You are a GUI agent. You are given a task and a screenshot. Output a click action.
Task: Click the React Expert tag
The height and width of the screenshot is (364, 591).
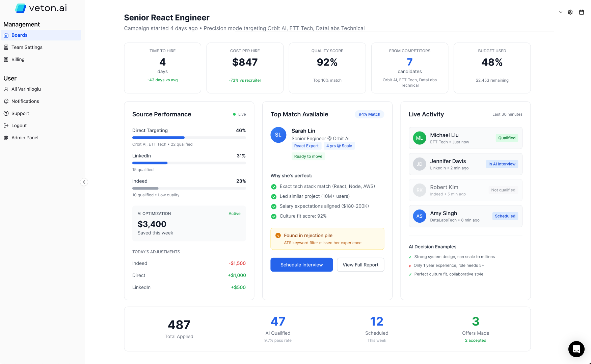click(306, 146)
